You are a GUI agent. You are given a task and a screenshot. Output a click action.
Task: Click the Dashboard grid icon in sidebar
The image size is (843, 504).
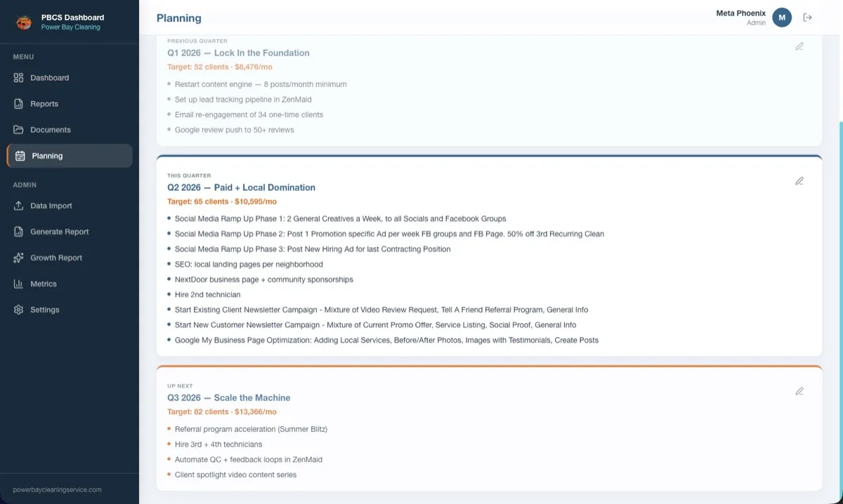tap(19, 78)
